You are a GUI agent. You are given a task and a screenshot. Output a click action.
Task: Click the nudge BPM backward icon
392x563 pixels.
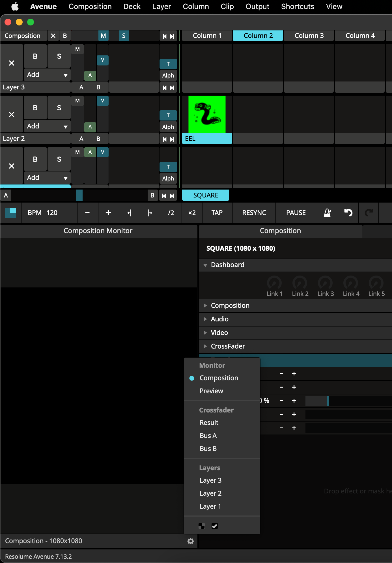click(129, 213)
